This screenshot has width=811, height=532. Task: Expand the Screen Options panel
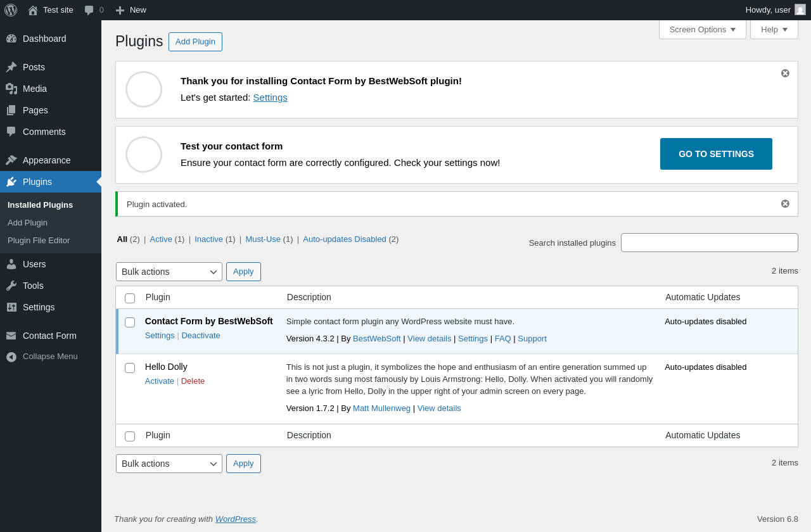[x=702, y=29]
